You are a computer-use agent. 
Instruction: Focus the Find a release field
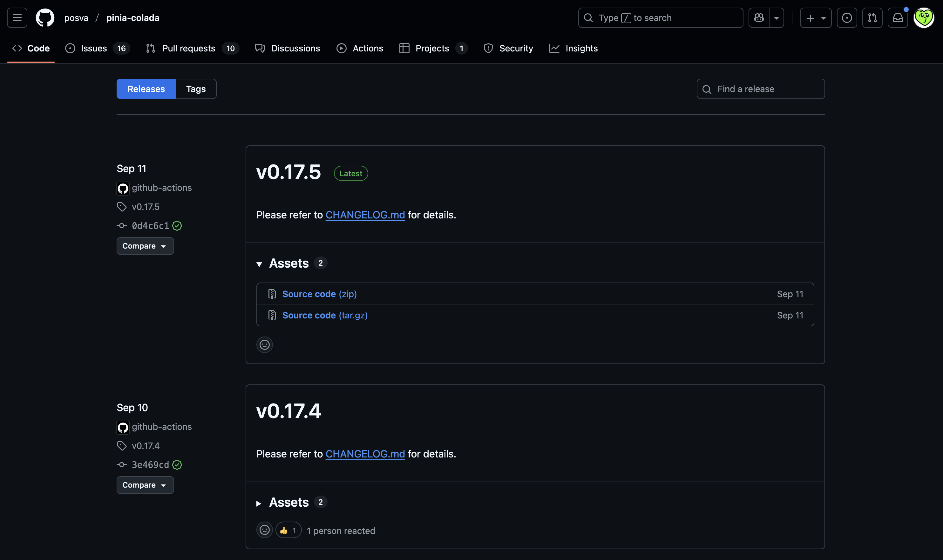[x=761, y=89]
